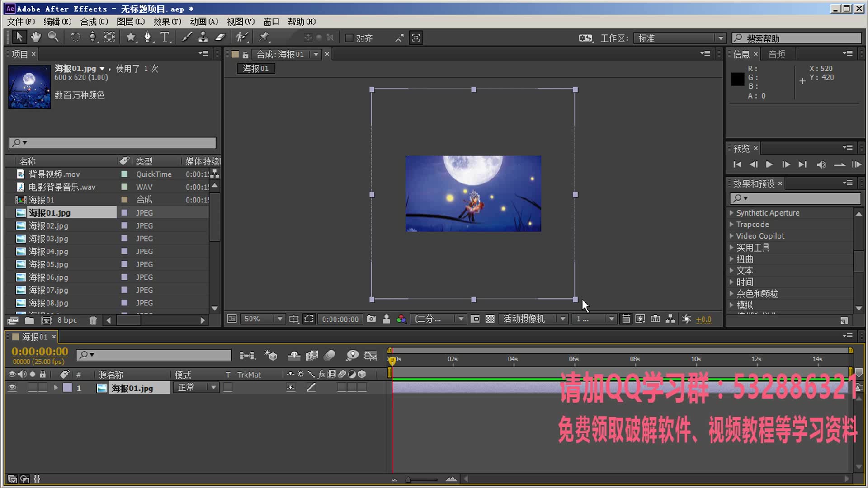Select the Zoom magnifier tool
This screenshot has width=868, height=488.
(x=53, y=38)
